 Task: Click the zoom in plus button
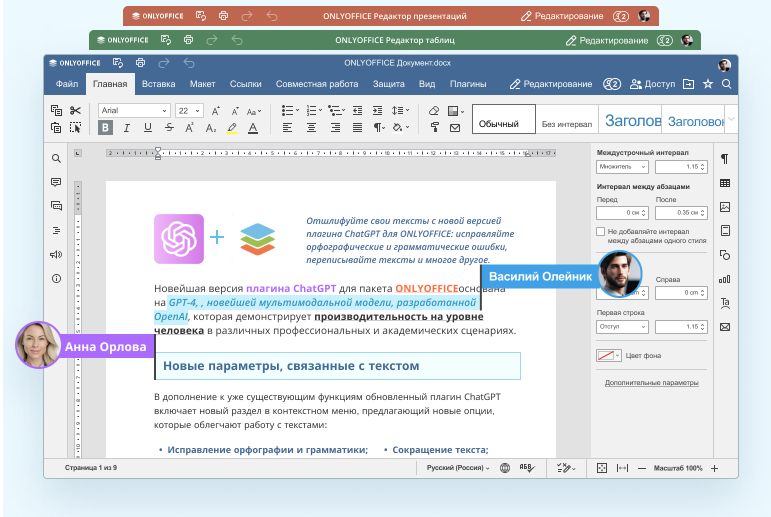click(714, 468)
